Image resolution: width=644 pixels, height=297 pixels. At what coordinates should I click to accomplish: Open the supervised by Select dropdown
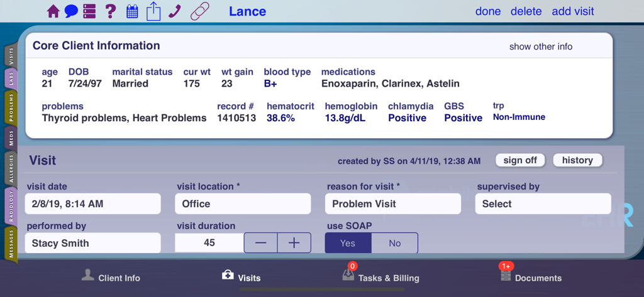[543, 204]
